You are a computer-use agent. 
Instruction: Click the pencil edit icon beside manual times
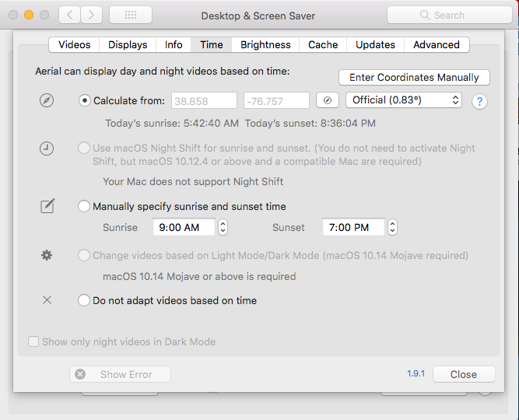pyautogui.click(x=47, y=206)
